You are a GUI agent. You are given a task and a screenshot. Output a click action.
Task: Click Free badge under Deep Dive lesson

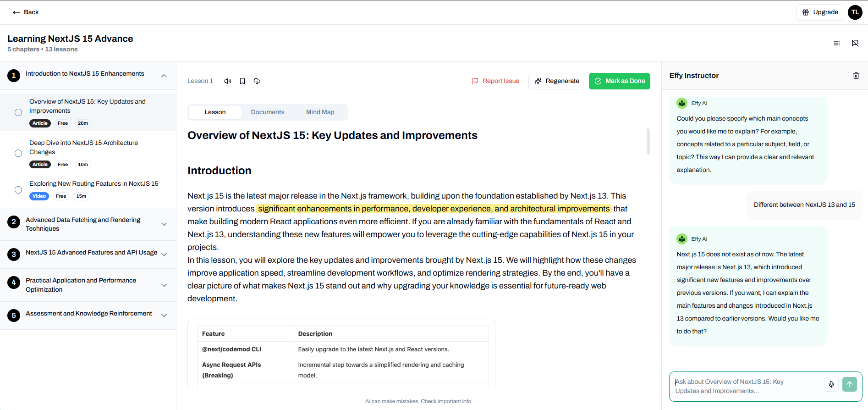click(63, 165)
